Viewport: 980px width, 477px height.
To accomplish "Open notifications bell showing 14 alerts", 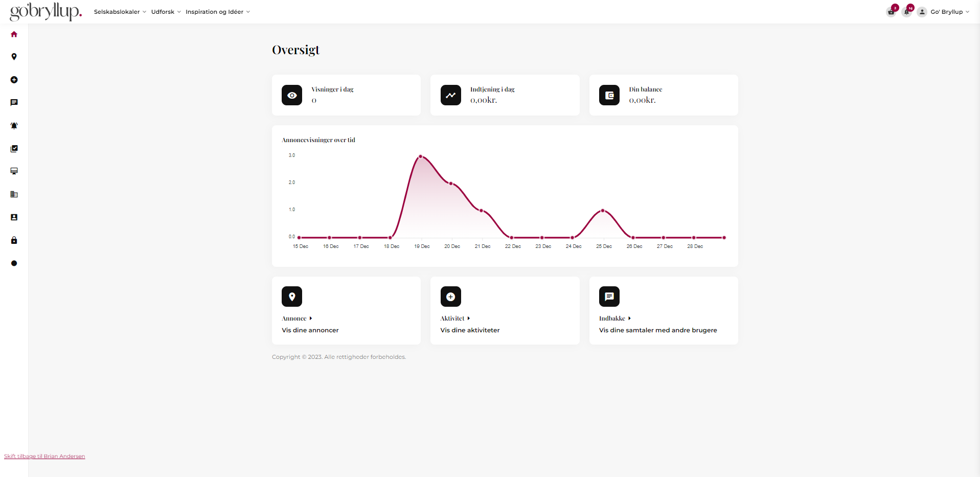I will (x=906, y=12).
